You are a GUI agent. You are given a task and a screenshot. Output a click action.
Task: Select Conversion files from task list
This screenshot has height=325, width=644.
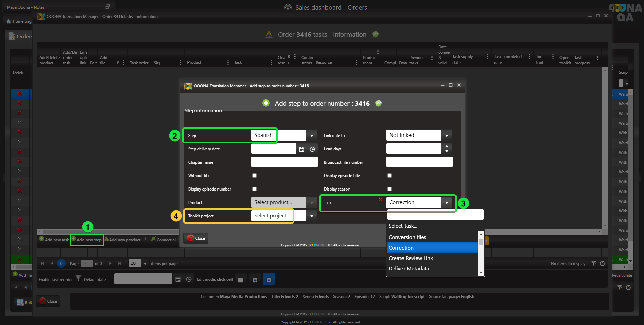point(407,237)
